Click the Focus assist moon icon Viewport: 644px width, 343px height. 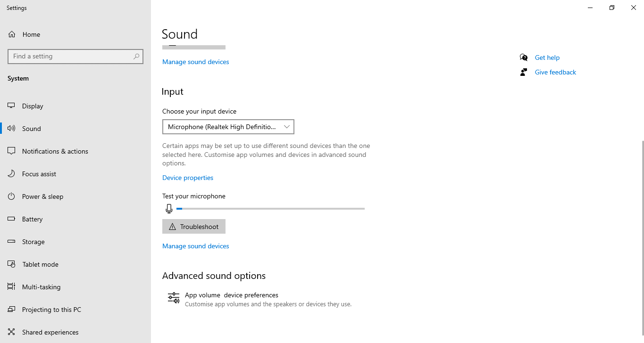tap(12, 174)
